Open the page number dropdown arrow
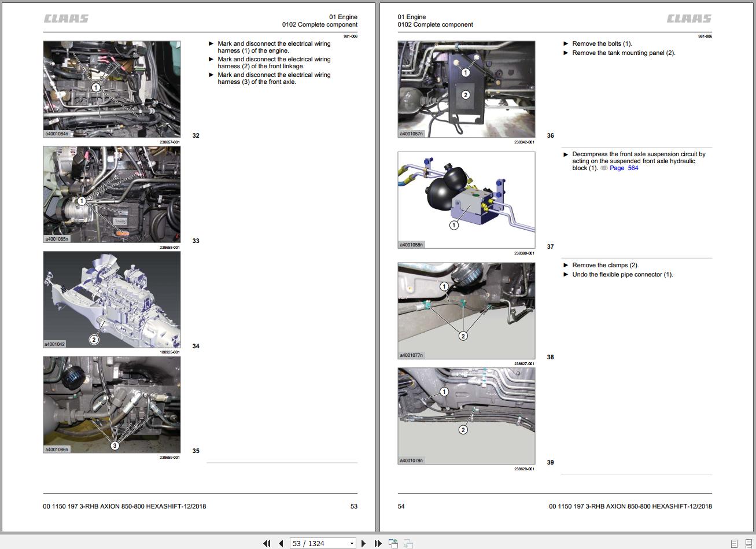This screenshot has width=756, height=549. [351, 543]
